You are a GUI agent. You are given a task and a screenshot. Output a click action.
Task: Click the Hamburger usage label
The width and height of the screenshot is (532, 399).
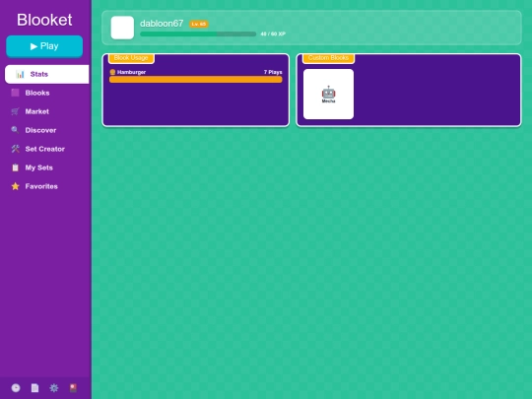[x=131, y=72]
